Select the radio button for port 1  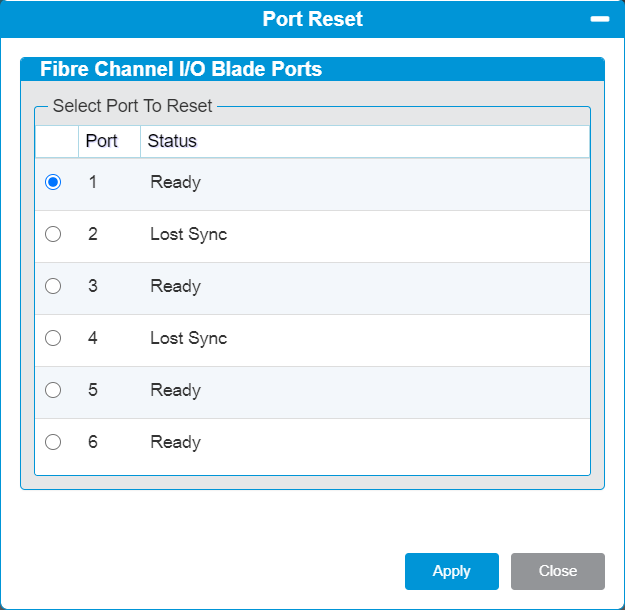point(53,182)
